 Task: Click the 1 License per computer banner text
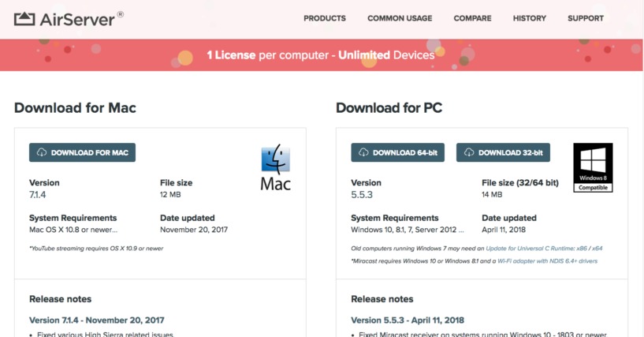[321, 55]
